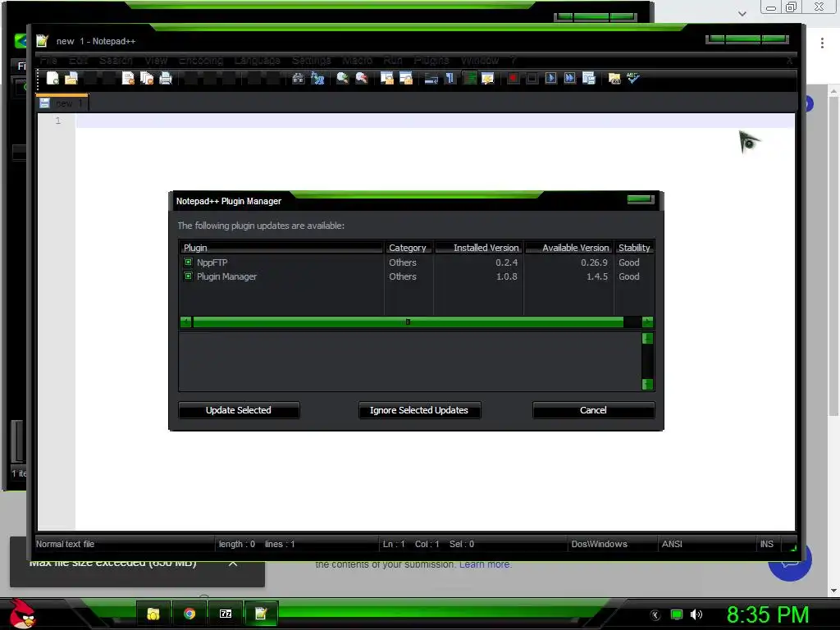Open the Macro menu

tap(358, 60)
